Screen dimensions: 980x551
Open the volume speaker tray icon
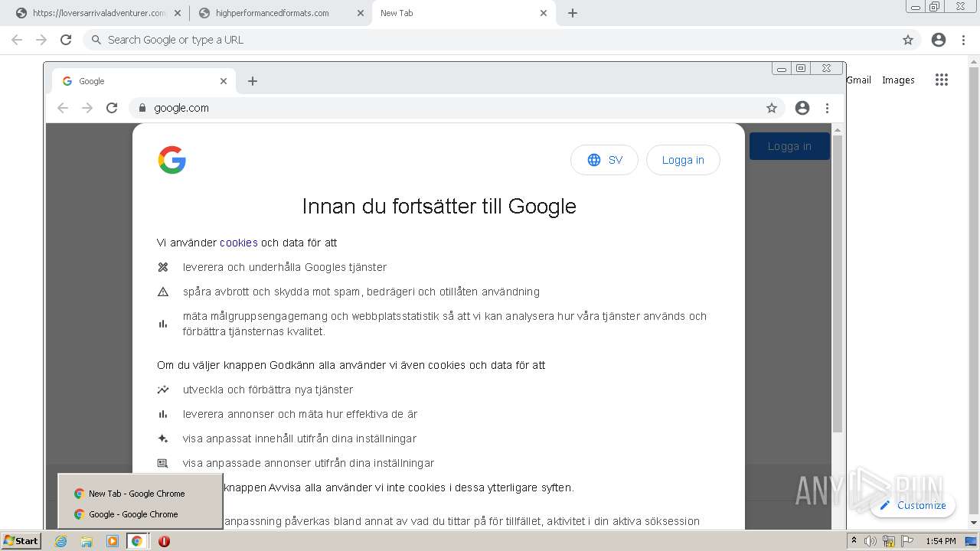click(x=871, y=541)
